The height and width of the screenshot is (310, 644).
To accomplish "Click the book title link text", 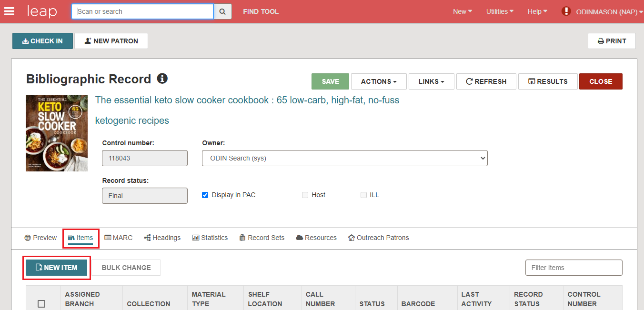I will pos(247,110).
